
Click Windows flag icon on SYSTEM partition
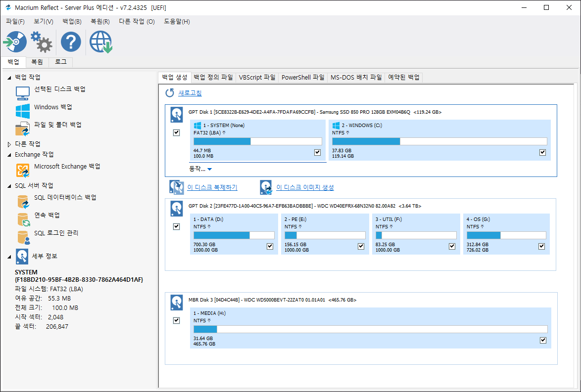click(197, 126)
